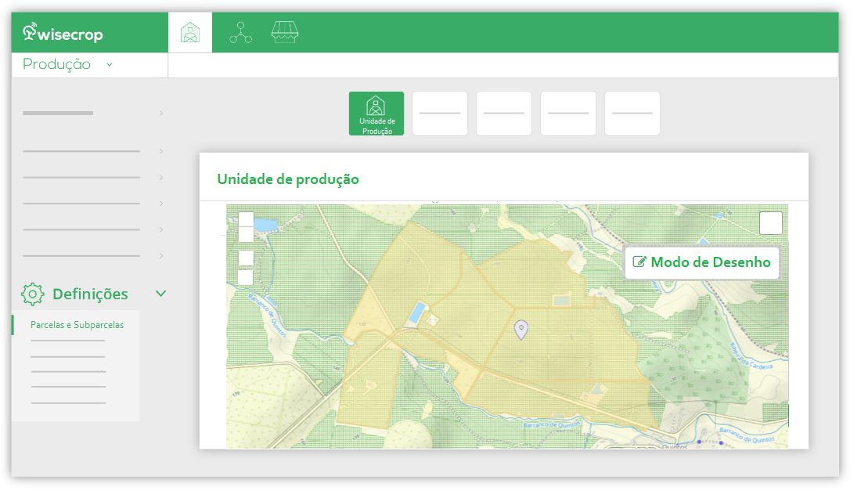Click the Definições gear icon
This screenshot has width=868, height=498.
(x=33, y=294)
